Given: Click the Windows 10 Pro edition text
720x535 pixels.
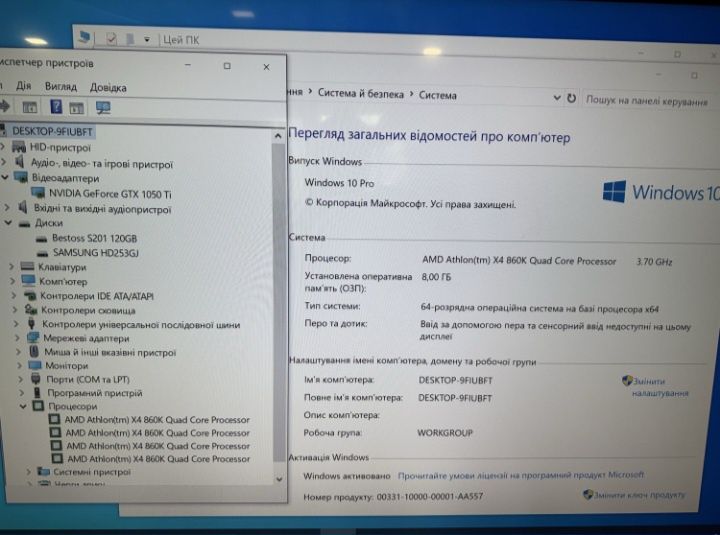Looking at the screenshot, I should point(339,183).
